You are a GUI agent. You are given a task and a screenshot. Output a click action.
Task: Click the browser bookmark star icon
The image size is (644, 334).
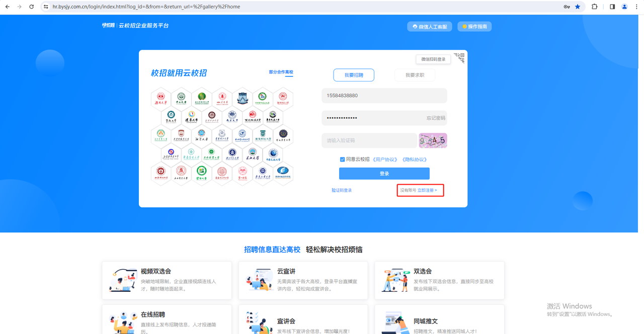pos(578,7)
